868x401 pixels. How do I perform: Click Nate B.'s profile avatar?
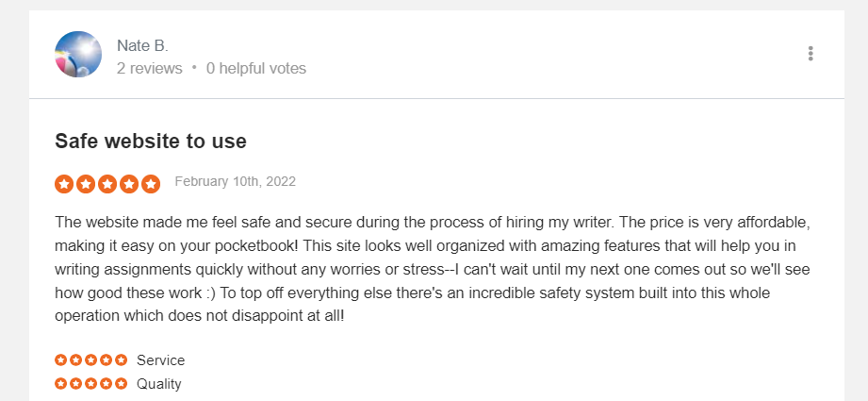(78, 55)
